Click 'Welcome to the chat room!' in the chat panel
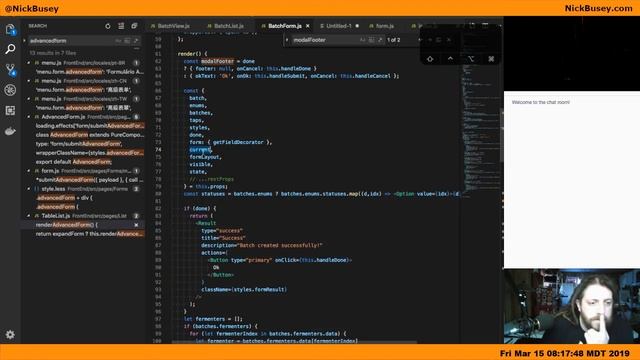Viewport: 640px width, 360px height. point(540,102)
